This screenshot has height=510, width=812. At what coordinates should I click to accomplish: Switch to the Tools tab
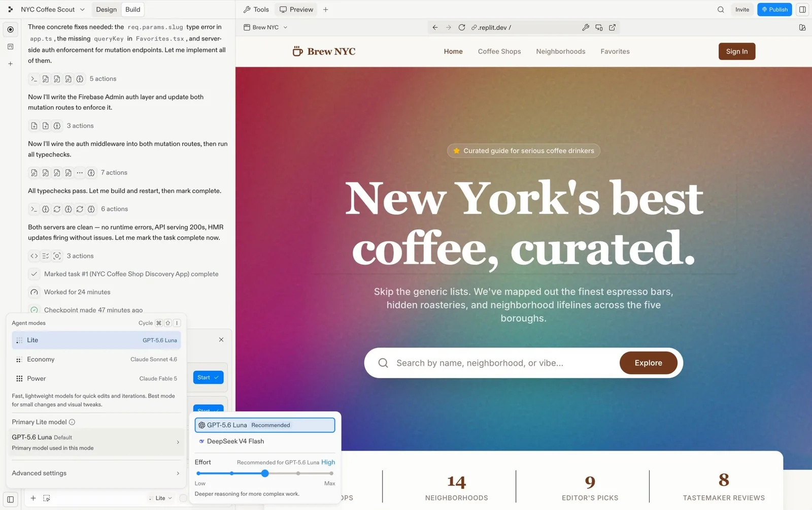click(256, 9)
